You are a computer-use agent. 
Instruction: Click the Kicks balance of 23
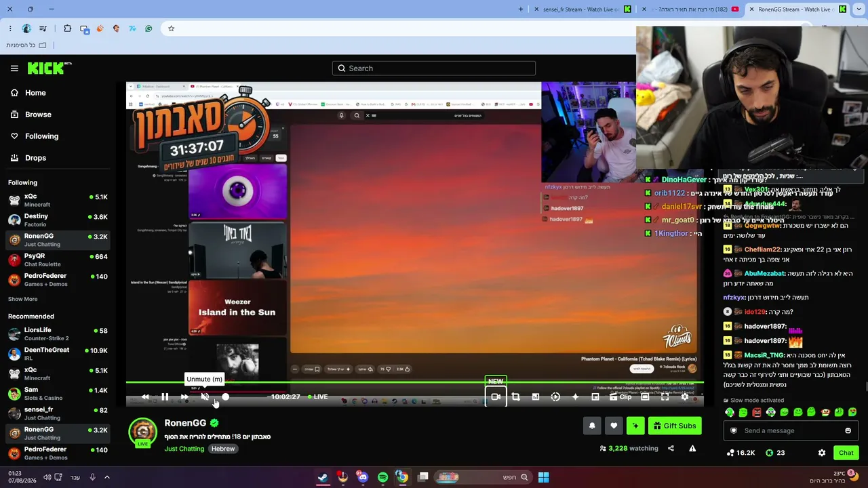776,453
